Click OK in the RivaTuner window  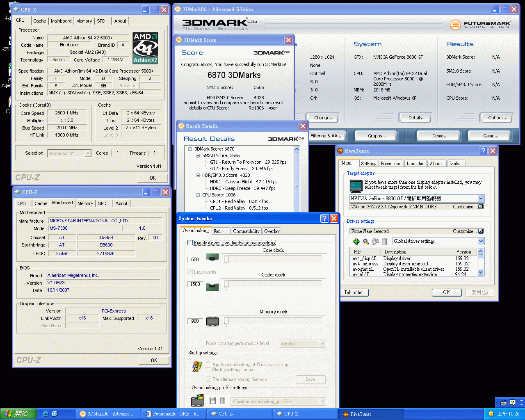pyautogui.click(x=446, y=292)
